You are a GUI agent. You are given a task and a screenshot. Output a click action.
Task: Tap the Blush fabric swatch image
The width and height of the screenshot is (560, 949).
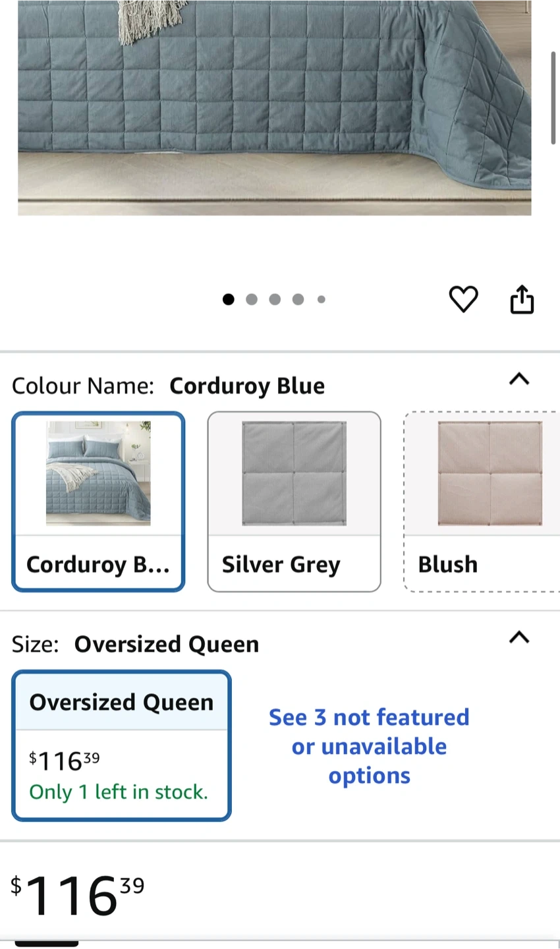pyautogui.click(x=490, y=473)
